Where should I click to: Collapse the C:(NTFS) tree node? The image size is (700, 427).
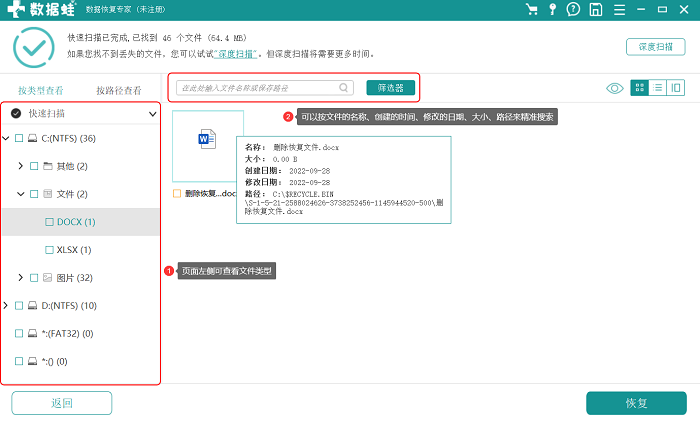pyautogui.click(x=6, y=138)
